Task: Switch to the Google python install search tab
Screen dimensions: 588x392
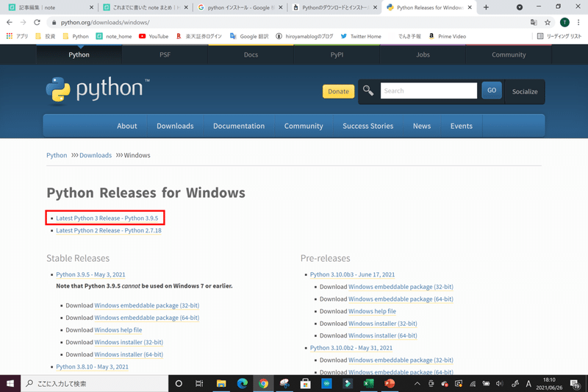Action: click(240, 7)
